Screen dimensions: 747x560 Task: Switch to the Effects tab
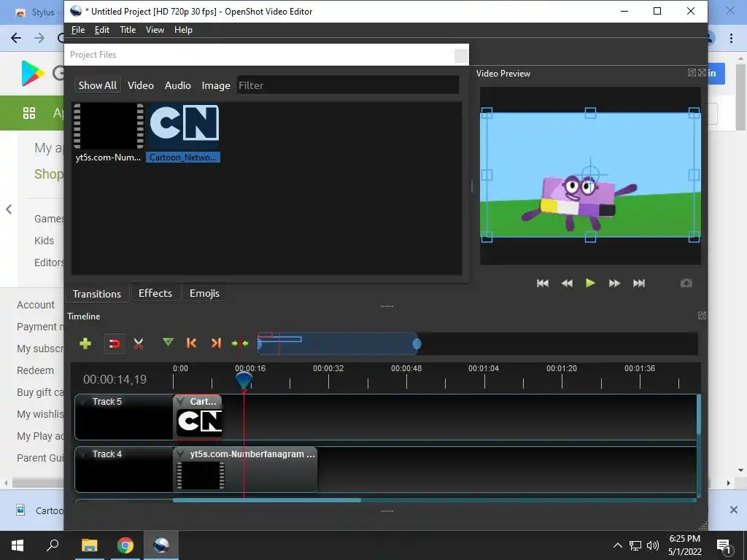[x=155, y=293]
